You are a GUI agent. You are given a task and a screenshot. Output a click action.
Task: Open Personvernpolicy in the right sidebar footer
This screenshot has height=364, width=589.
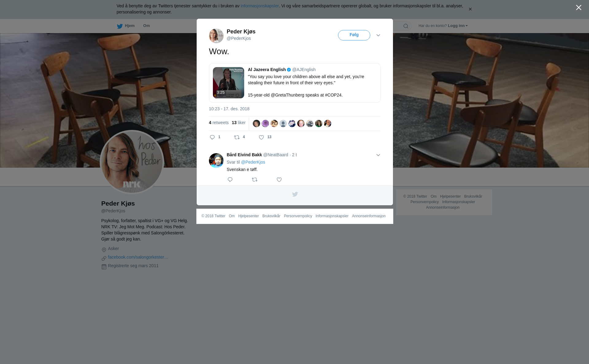click(x=425, y=202)
